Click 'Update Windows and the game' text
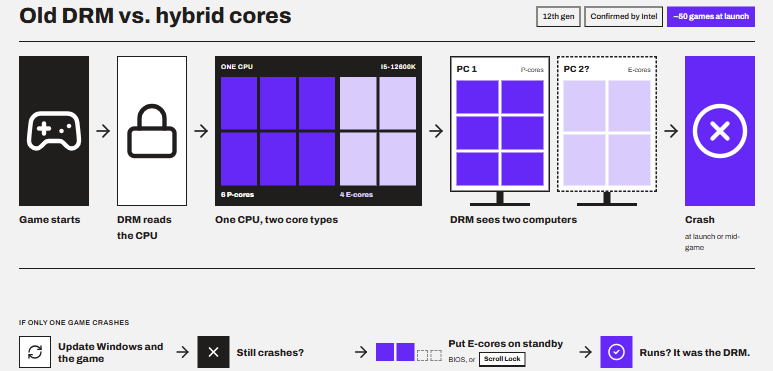Image resolution: width=773 pixels, height=371 pixels. 110,352
